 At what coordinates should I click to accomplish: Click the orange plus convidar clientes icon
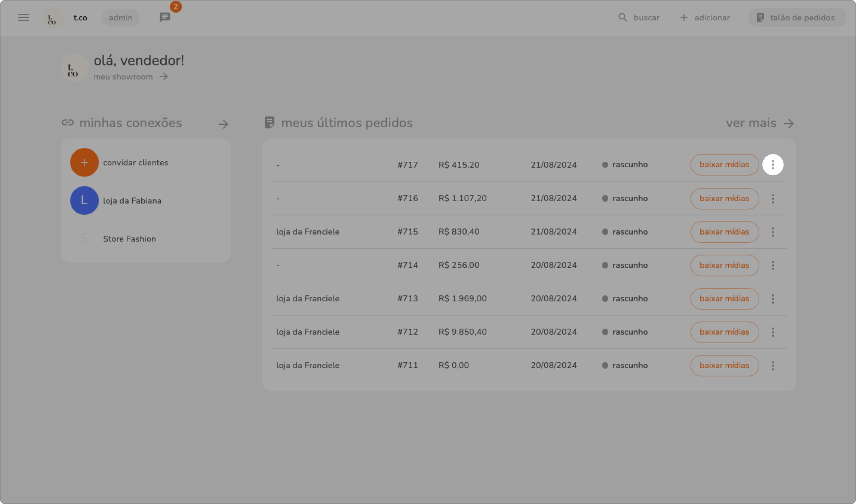click(84, 162)
